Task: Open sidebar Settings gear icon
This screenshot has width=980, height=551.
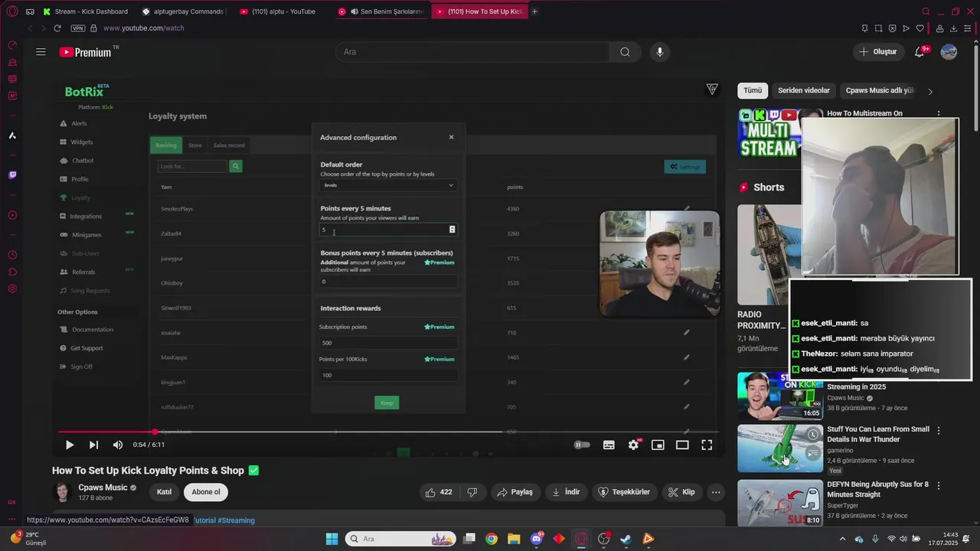Action: [x=12, y=289]
